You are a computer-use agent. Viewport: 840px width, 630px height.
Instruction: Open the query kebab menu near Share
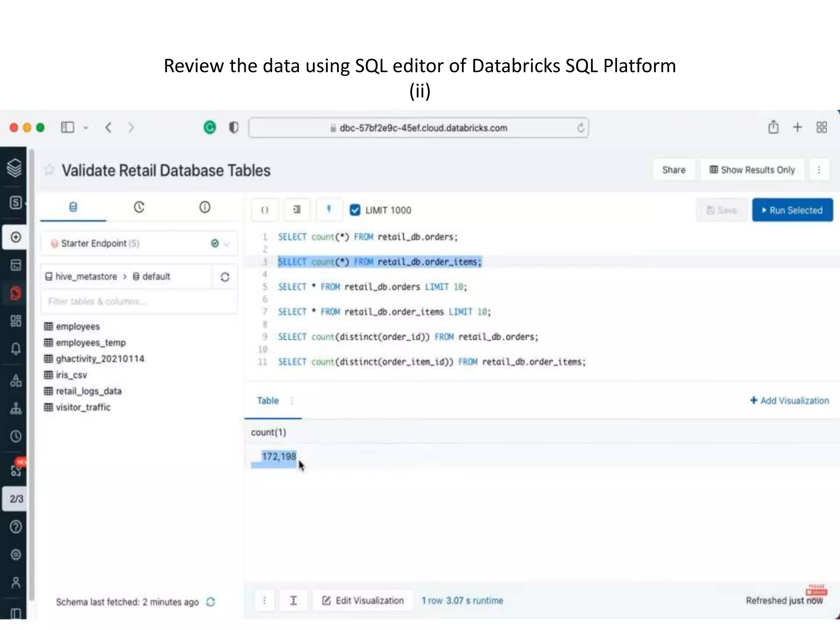point(819,170)
